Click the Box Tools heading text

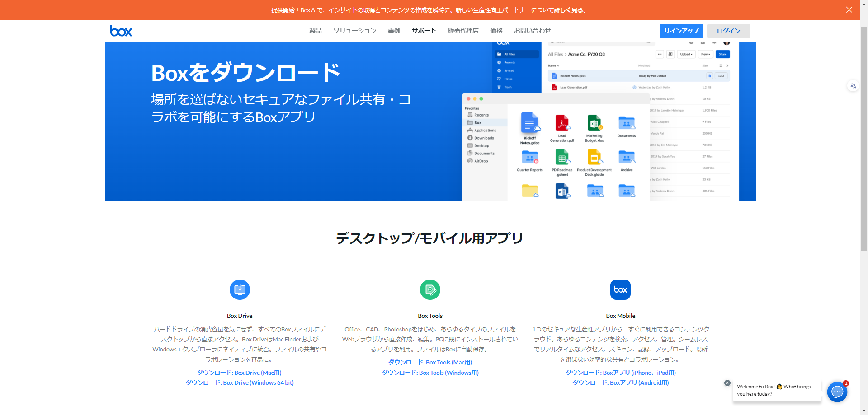pyautogui.click(x=430, y=316)
